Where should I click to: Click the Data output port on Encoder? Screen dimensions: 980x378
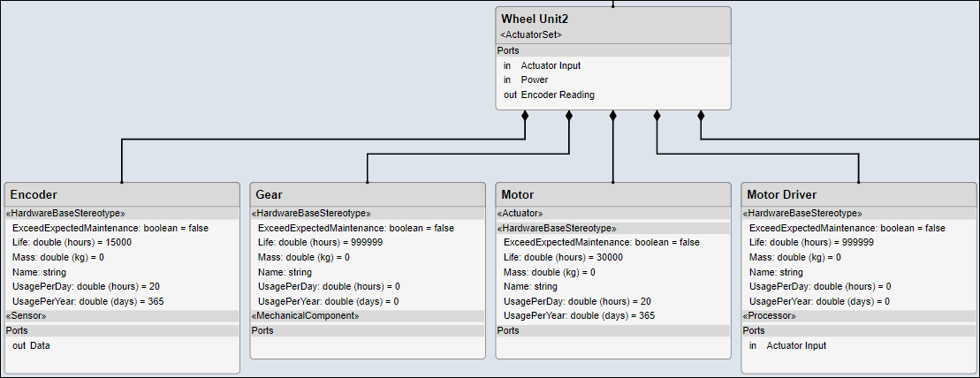click(x=40, y=345)
